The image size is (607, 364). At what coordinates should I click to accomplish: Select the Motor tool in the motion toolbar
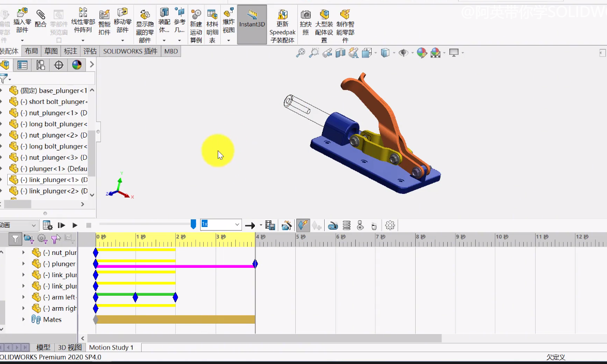click(333, 224)
